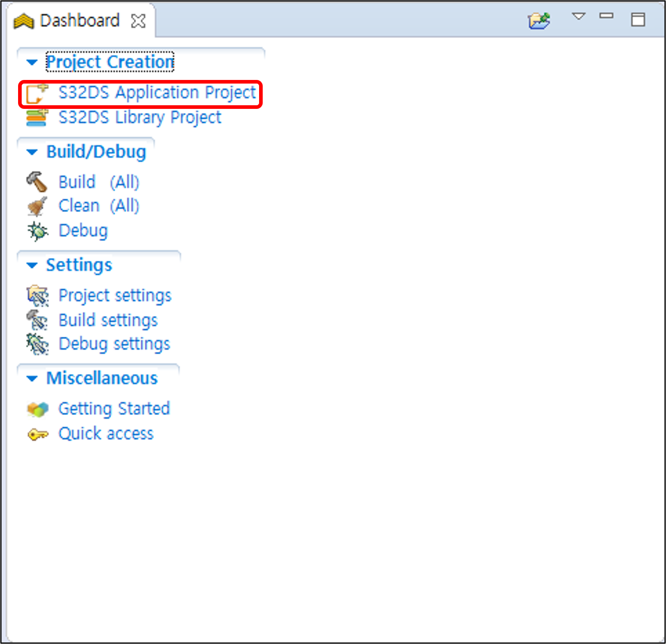
Task: Click the Clean broom icon
Action: coord(37,206)
